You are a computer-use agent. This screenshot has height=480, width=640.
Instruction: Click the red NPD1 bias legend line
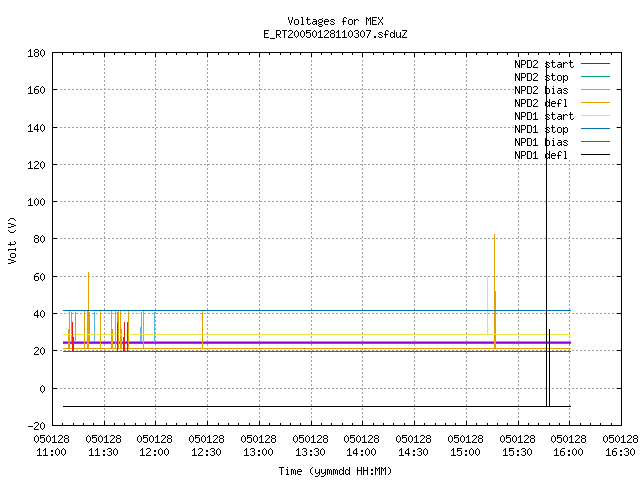595,142
